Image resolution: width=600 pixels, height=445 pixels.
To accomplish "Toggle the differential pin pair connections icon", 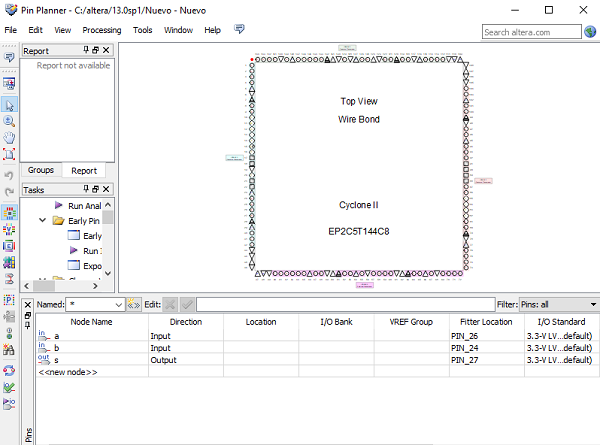I will tap(9, 279).
